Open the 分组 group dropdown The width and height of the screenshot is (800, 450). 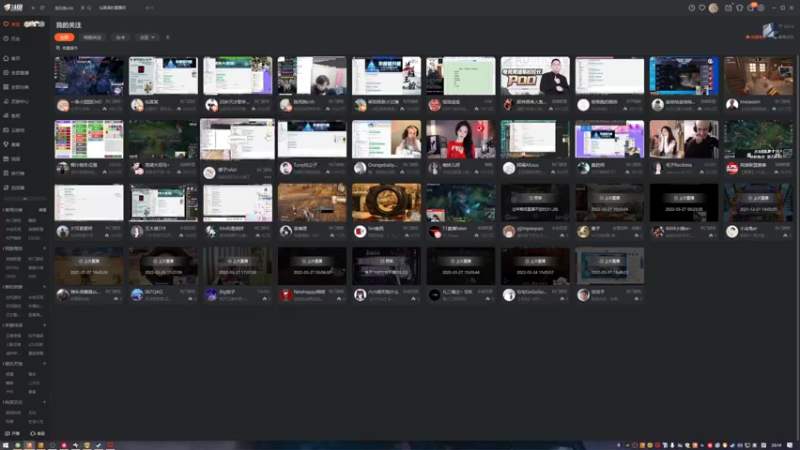coord(147,37)
